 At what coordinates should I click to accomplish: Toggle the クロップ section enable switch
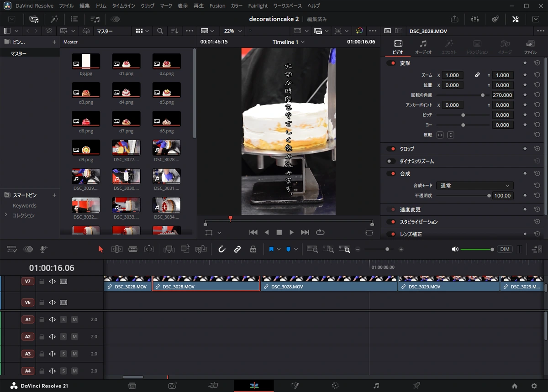click(x=391, y=149)
